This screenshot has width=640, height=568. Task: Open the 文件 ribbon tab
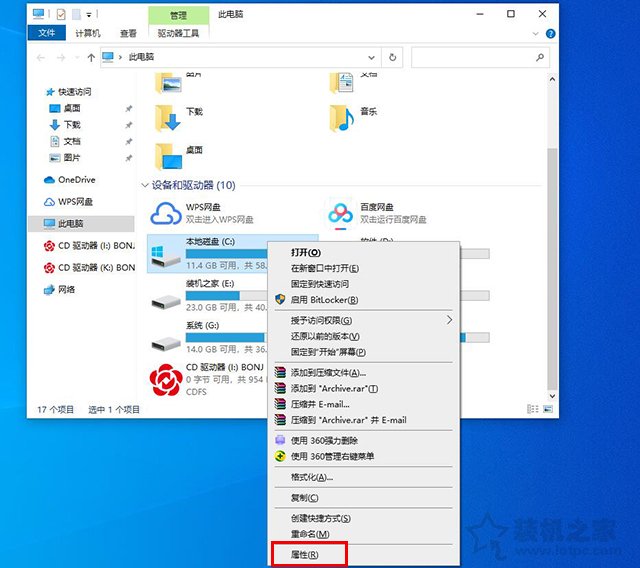[47, 33]
